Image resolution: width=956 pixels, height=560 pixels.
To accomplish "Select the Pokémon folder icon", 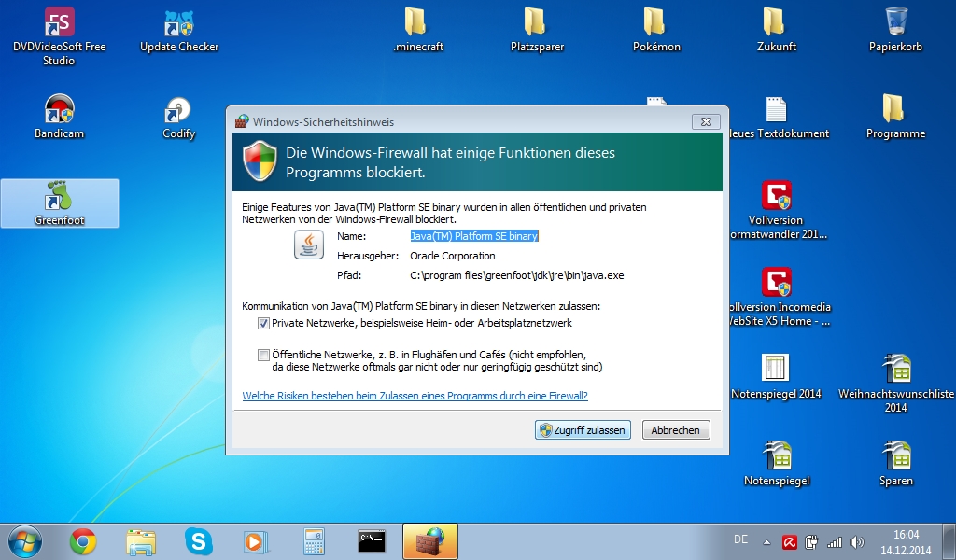I will pos(656,30).
